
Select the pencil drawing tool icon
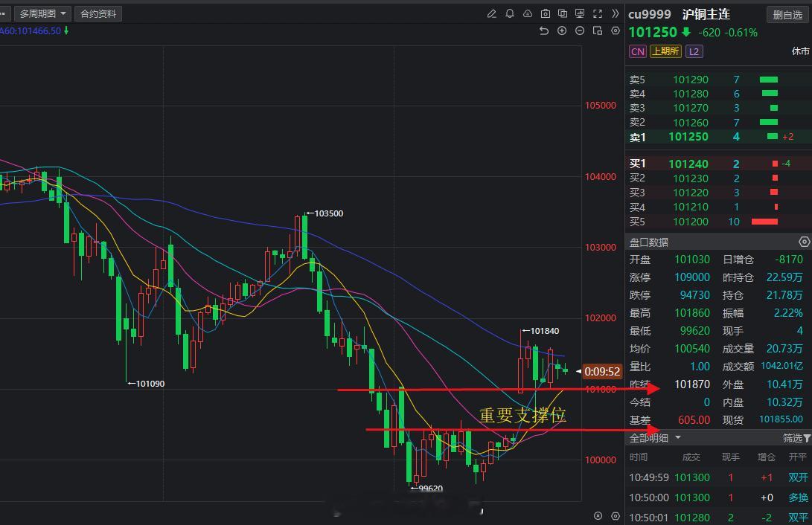coord(492,14)
